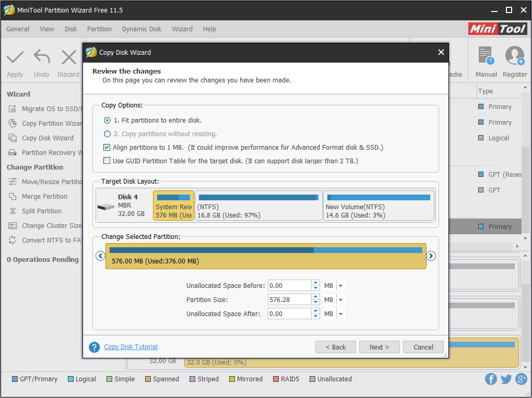The width and height of the screenshot is (532, 398).
Task: Increase Unallocated Space Before value
Action: (315, 283)
